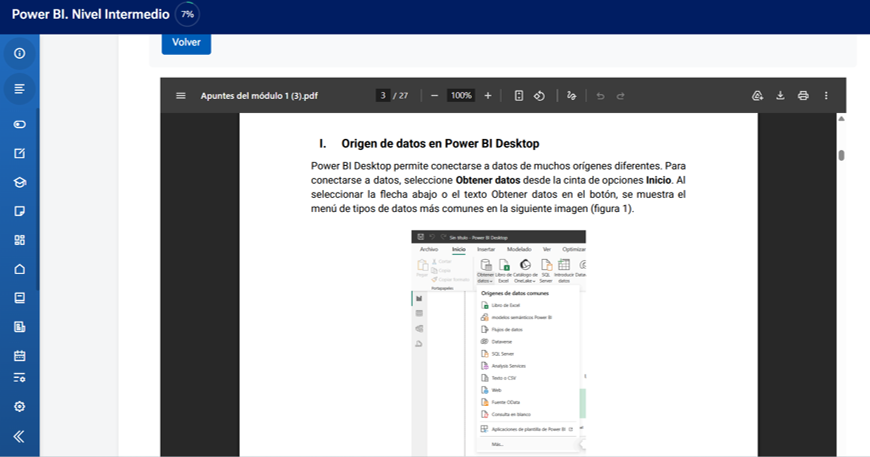The height and width of the screenshot is (457, 870).
Task: Open the settings gear in sidebar
Action: (19, 407)
